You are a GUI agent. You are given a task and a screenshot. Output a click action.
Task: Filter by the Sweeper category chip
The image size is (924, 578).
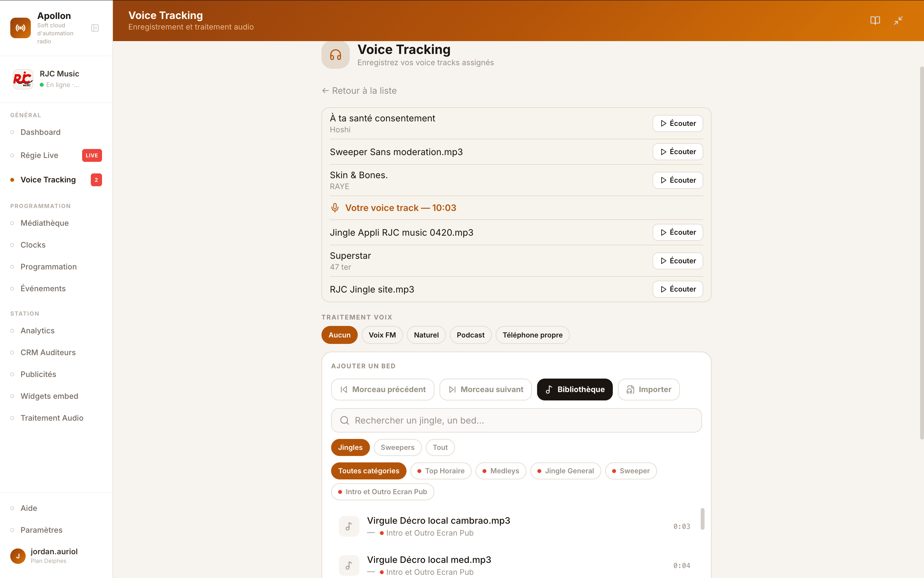pos(631,471)
